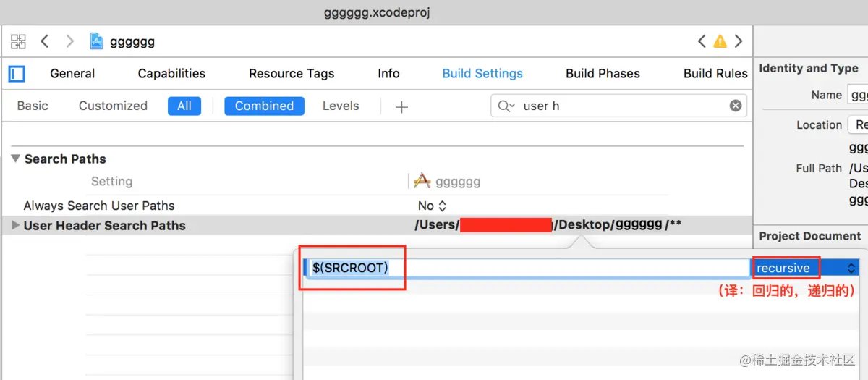
Task: Open the search options magnifier menu
Action: (x=506, y=106)
